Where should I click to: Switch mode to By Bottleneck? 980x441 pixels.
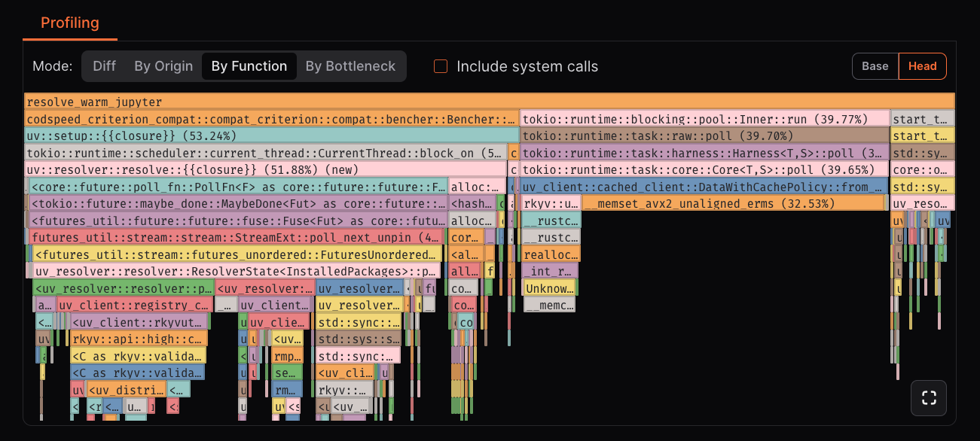coord(350,66)
